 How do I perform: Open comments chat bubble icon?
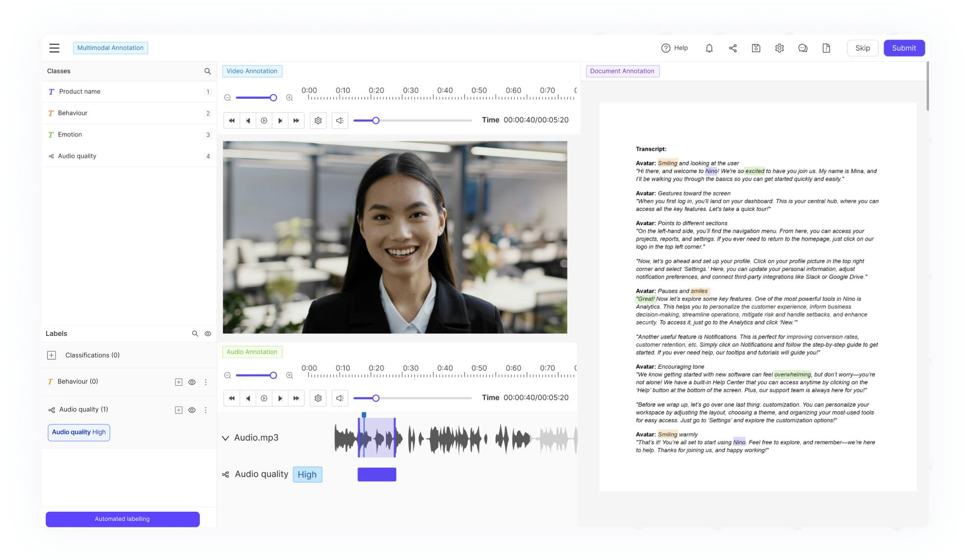[x=802, y=48]
